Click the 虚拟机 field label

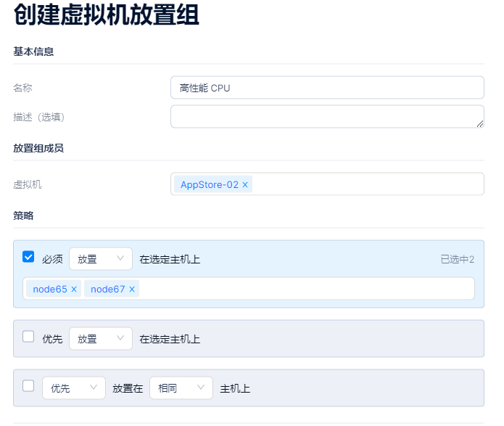coord(28,184)
